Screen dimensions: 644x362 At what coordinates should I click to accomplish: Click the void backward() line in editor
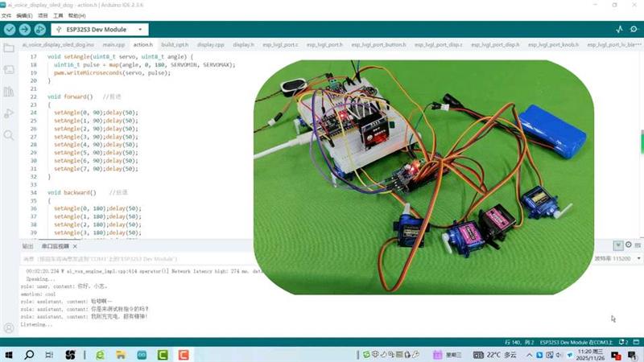[72, 192]
